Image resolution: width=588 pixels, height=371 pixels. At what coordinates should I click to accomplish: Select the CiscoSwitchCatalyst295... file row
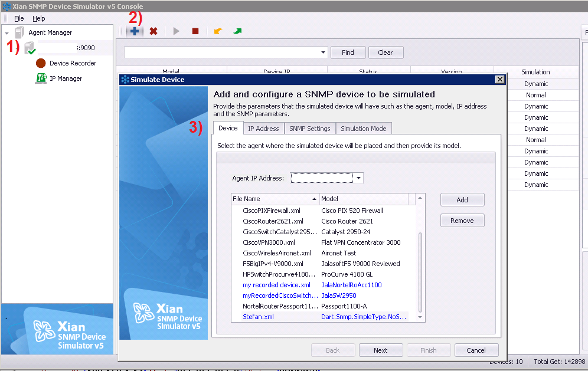pos(280,232)
